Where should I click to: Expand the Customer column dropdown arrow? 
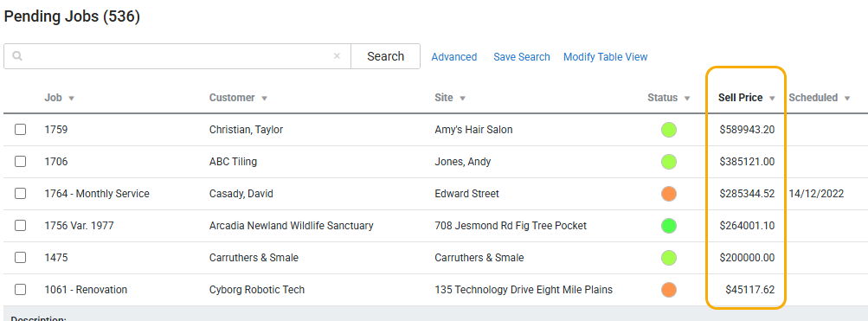(x=265, y=99)
